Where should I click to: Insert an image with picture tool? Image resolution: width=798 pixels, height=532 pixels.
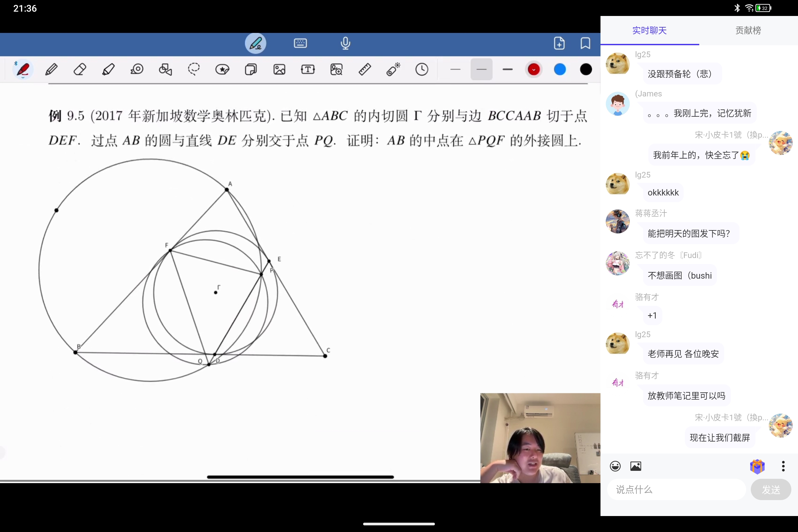279,69
